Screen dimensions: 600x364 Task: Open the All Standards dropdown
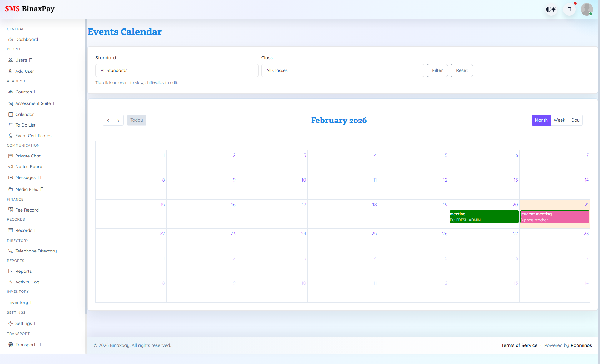point(177,70)
